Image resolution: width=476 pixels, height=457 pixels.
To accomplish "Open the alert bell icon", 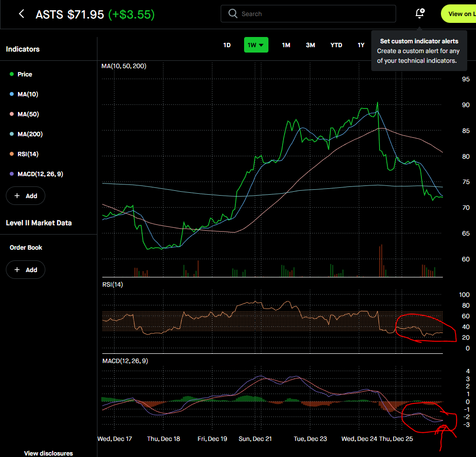I will point(420,13).
